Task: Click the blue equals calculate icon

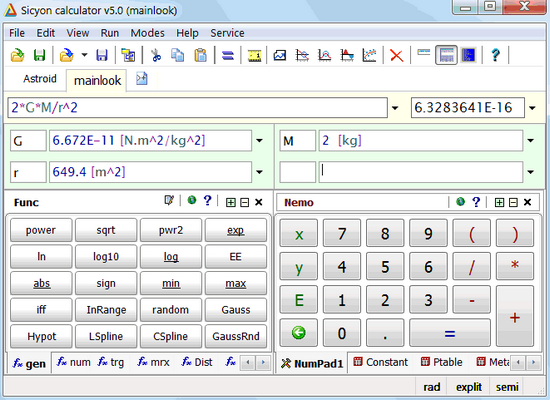Action: [x=228, y=55]
